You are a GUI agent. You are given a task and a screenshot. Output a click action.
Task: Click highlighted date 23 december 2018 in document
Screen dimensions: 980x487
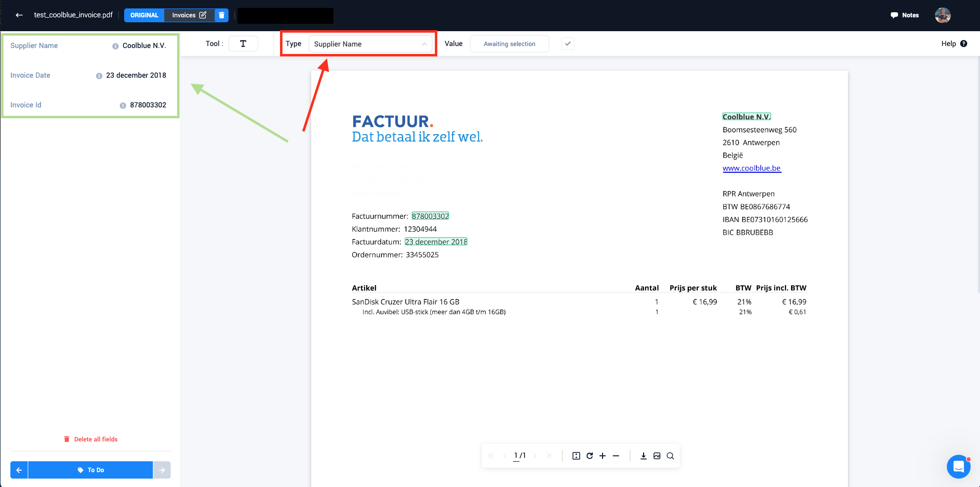pos(436,242)
